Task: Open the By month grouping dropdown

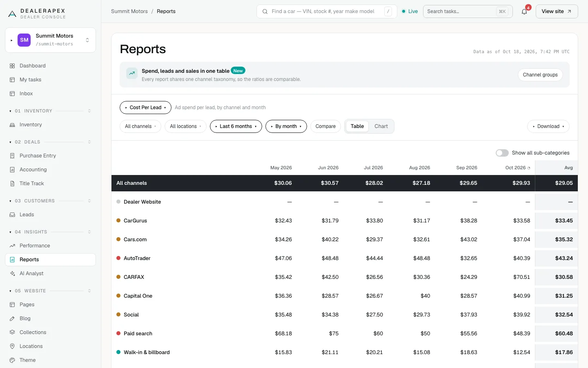Action: 286,126
